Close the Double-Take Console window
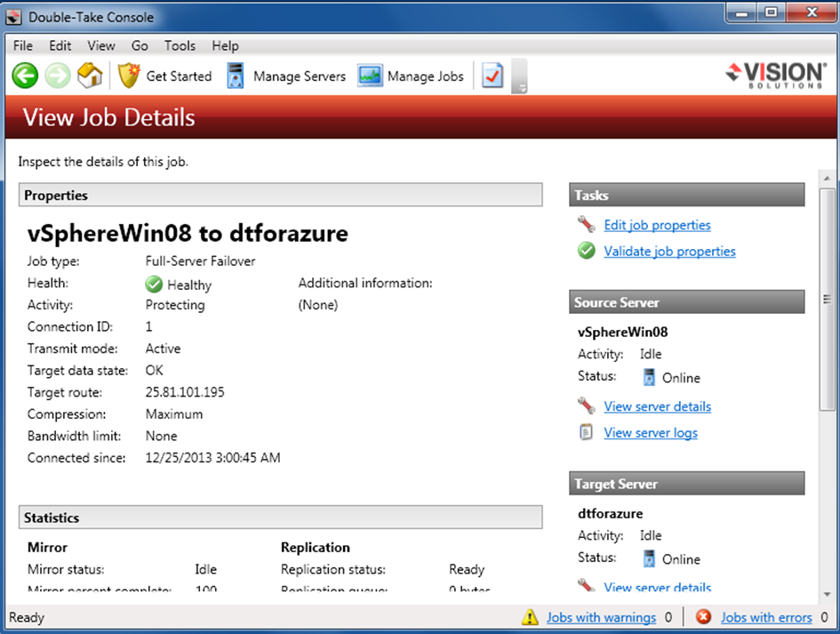Image resolution: width=840 pixels, height=634 pixels. (812, 12)
